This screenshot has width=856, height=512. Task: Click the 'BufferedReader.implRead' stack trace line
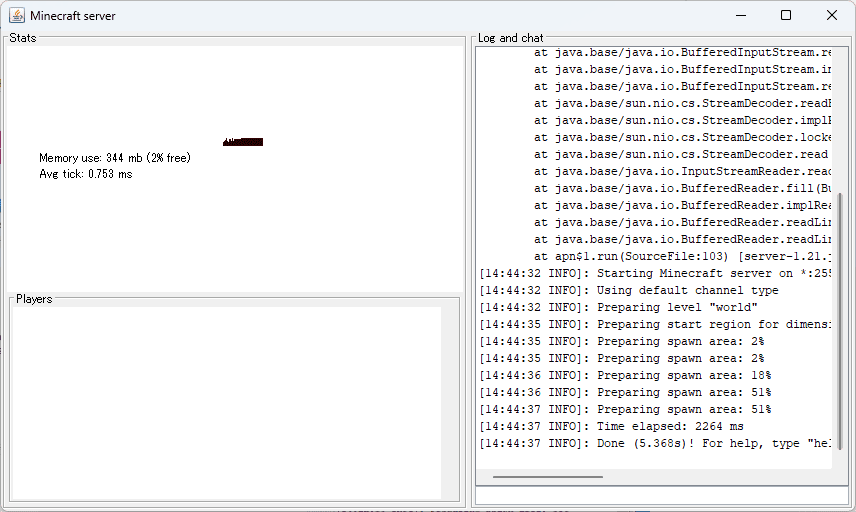click(682, 205)
